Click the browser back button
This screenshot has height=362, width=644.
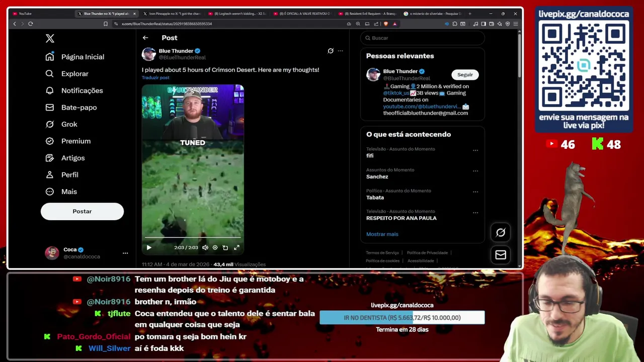(x=15, y=24)
